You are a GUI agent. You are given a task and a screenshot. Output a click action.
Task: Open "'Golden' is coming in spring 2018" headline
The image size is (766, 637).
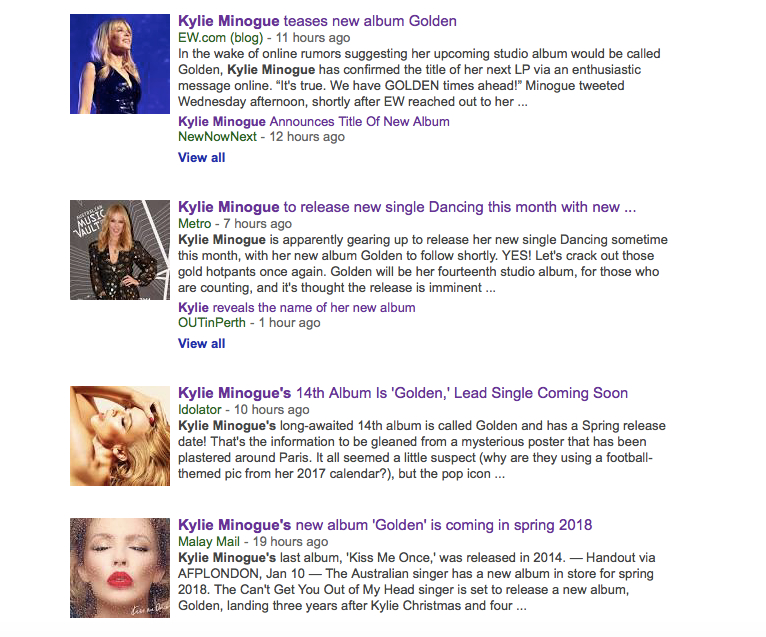(x=385, y=525)
